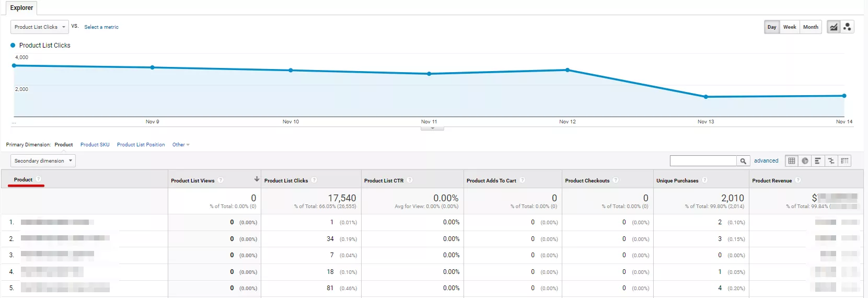Set graph interval to Day

(772, 27)
